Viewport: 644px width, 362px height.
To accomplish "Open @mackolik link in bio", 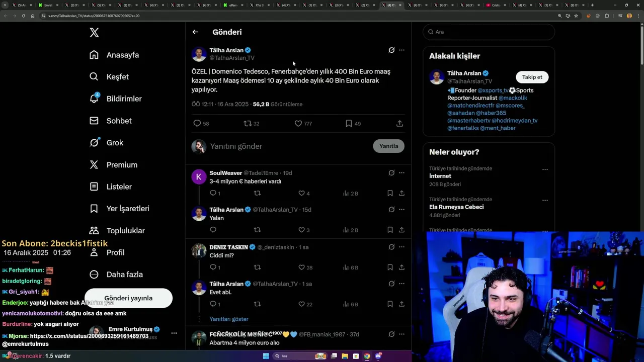I will tap(513, 98).
